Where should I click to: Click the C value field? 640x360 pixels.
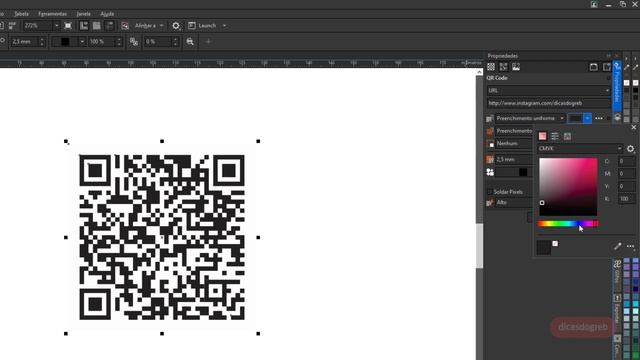pos(627,161)
